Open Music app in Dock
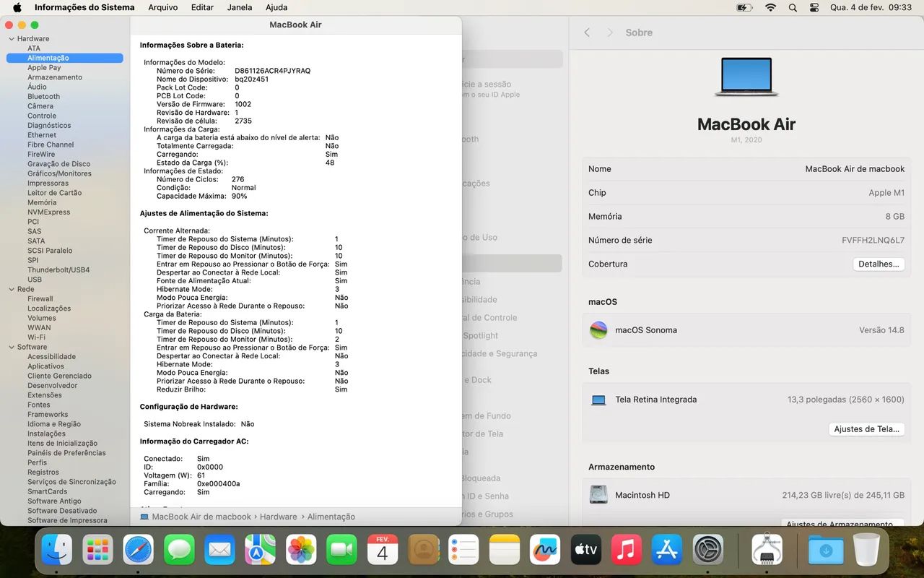Viewport: 924px width, 578px height. (626, 550)
